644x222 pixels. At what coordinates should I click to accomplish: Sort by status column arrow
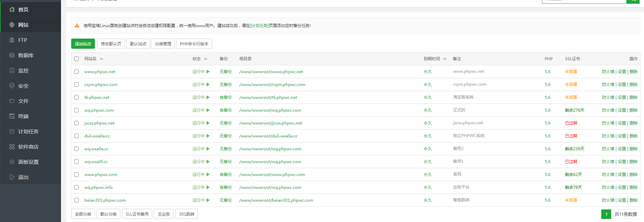[205, 59]
